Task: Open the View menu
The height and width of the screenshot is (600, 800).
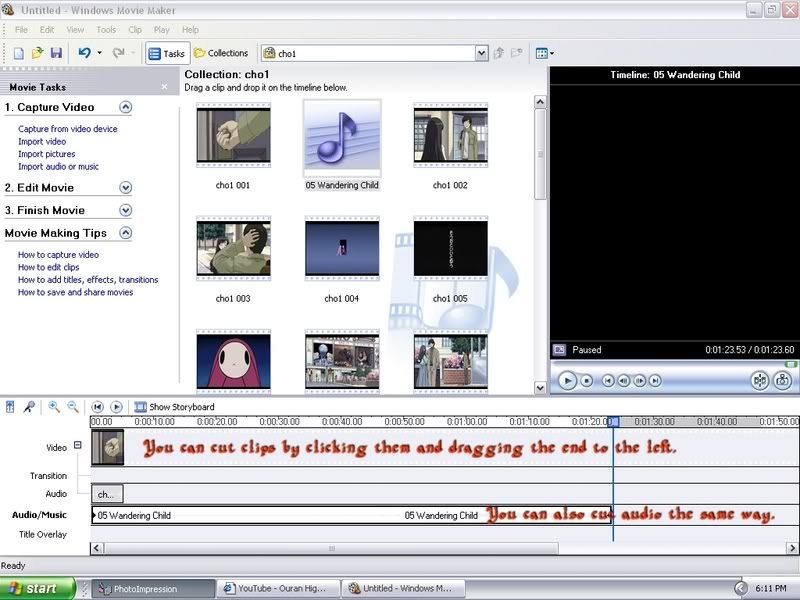Action: pyautogui.click(x=75, y=30)
